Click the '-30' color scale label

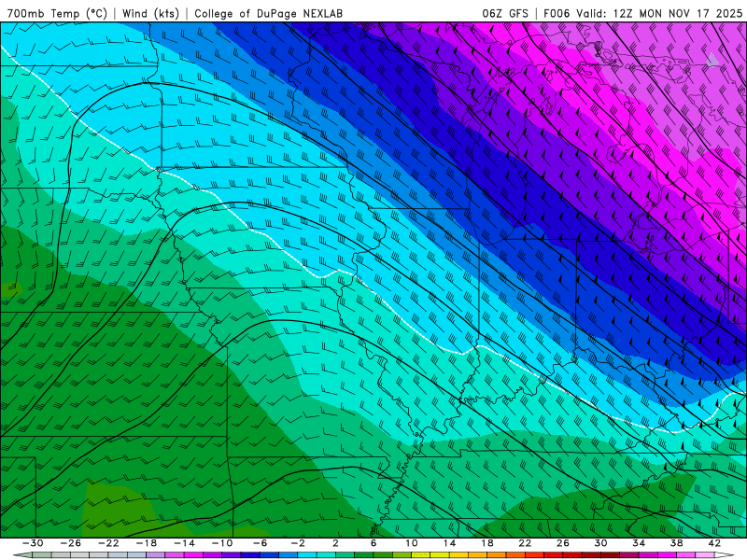pos(33,543)
